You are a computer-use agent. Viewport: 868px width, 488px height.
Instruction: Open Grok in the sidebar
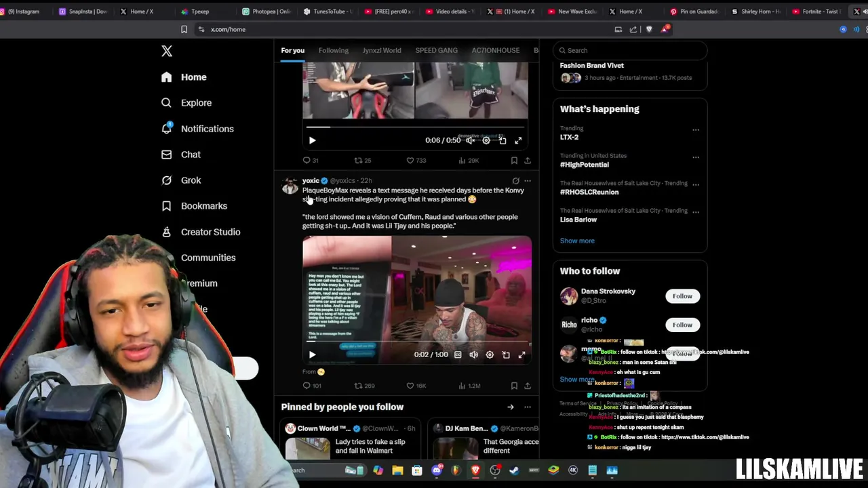click(180, 180)
